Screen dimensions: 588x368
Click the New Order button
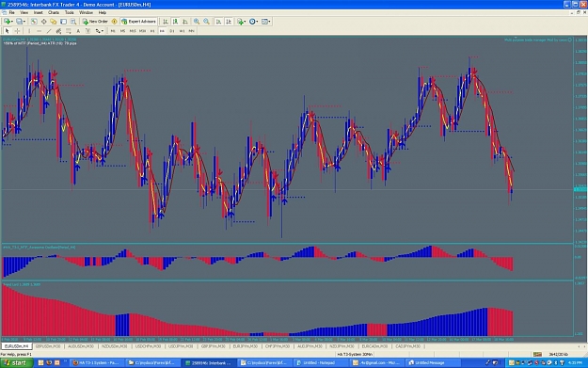pos(95,22)
